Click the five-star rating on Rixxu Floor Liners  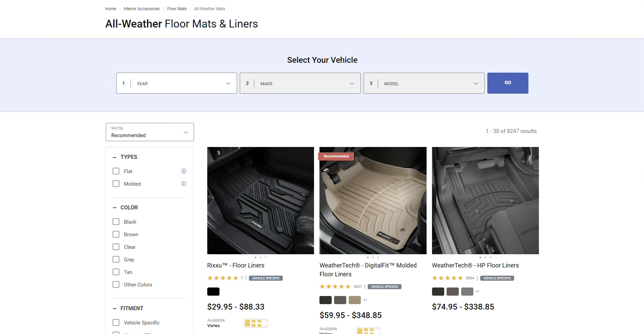point(223,278)
